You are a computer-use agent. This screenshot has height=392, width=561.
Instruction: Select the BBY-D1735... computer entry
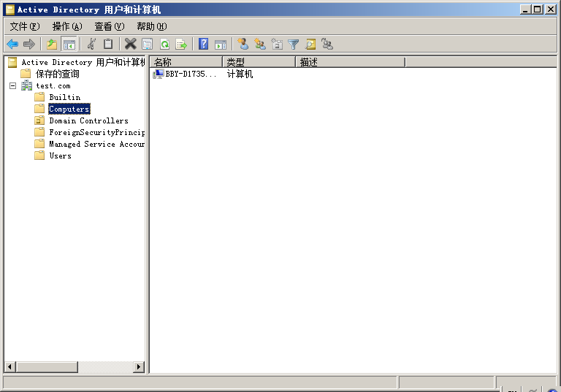pyautogui.click(x=185, y=74)
